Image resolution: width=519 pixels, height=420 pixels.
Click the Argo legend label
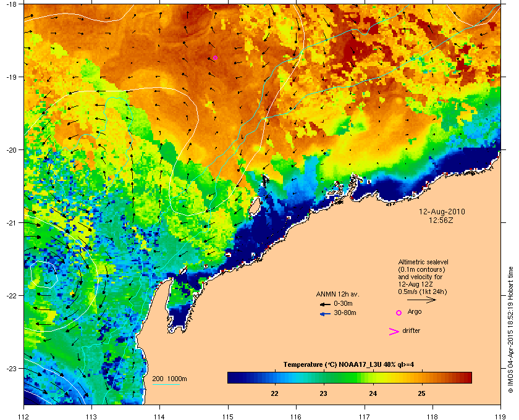(415, 312)
